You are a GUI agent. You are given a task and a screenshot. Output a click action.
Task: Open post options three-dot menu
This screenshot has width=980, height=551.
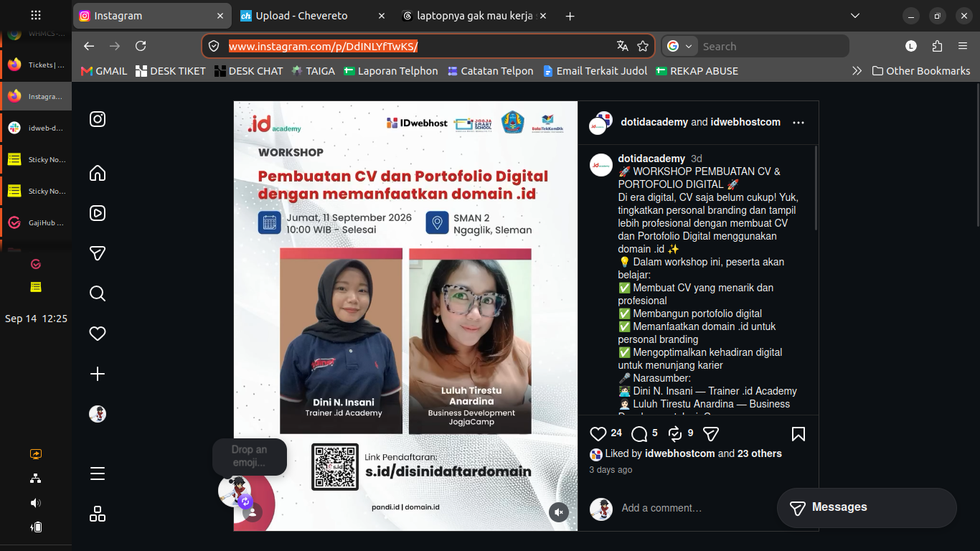[798, 123]
